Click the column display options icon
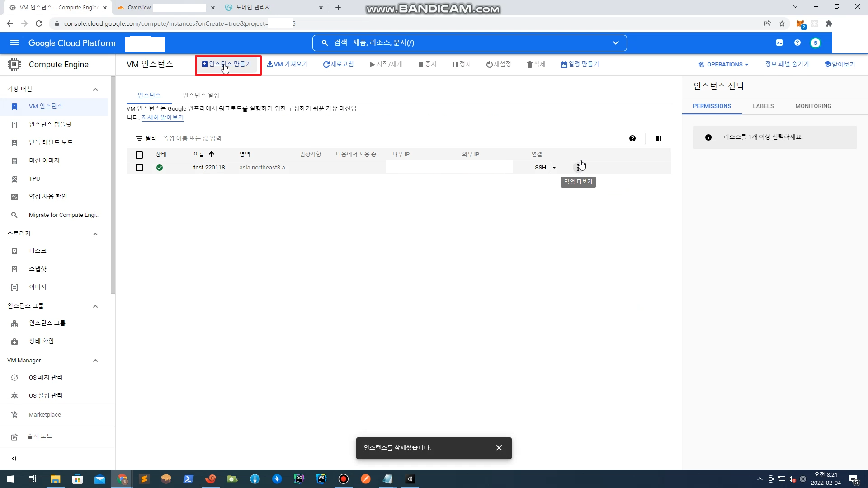868x488 pixels. pos(658,138)
